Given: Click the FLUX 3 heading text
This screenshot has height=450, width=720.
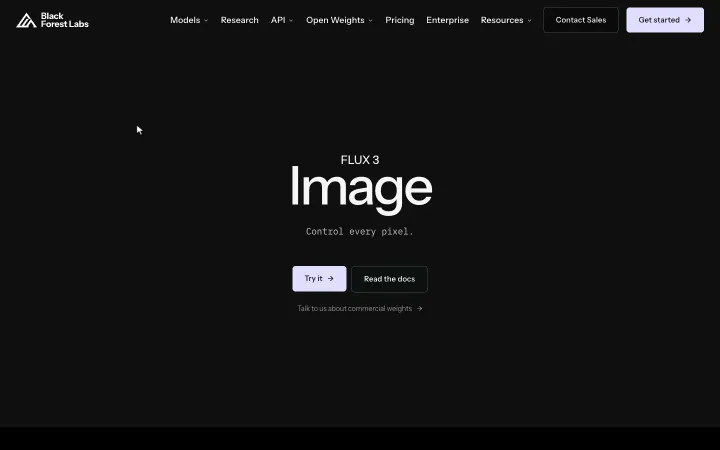Looking at the screenshot, I should click(x=360, y=160).
